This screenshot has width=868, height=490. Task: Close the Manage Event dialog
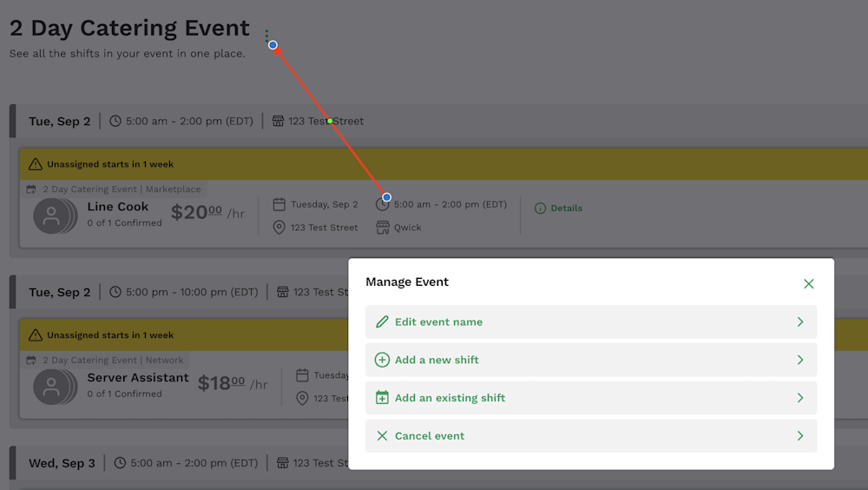point(808,284)
